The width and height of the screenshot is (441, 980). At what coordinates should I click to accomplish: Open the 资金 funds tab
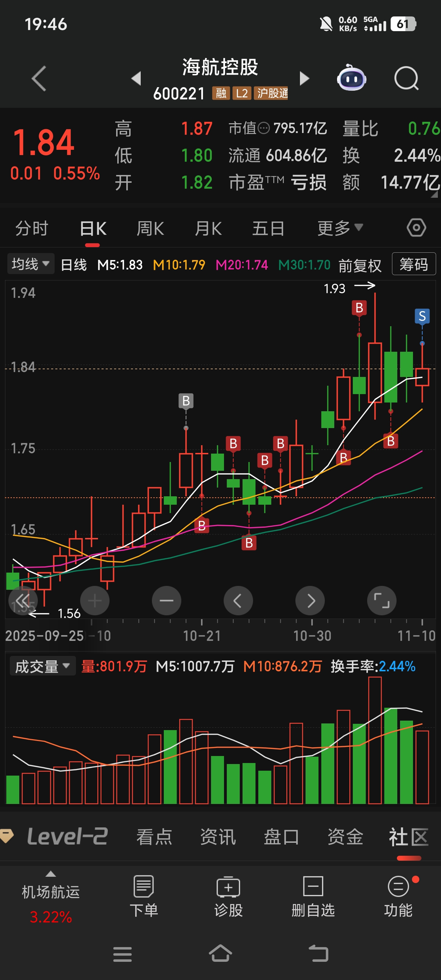(x=345, y=837)
